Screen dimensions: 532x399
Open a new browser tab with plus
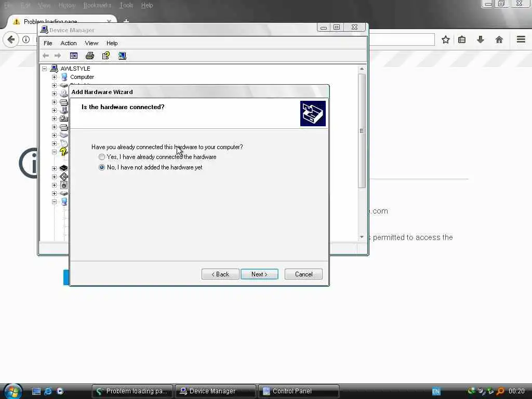126,21
